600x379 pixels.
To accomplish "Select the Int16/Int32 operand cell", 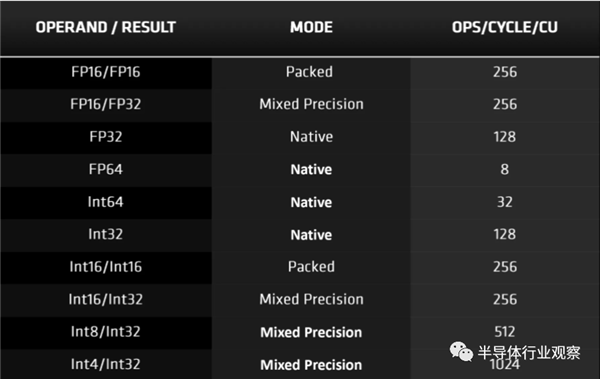I will pyautogui.click(x=106, y=299).
